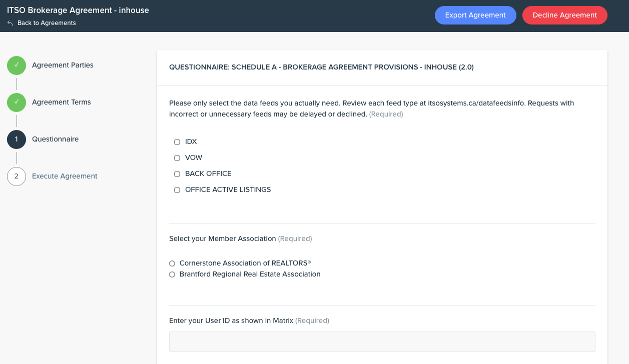Click the dark step circle numbered 1

coord(17,139)
